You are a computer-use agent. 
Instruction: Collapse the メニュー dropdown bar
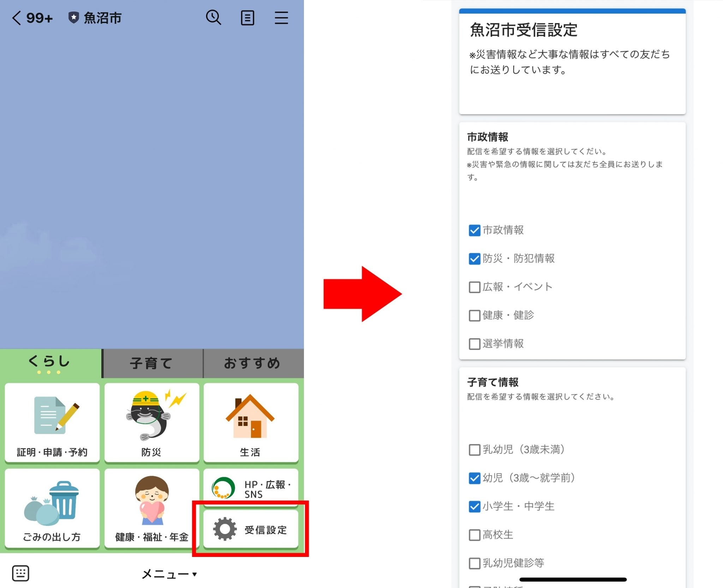[x=169, y=574]
